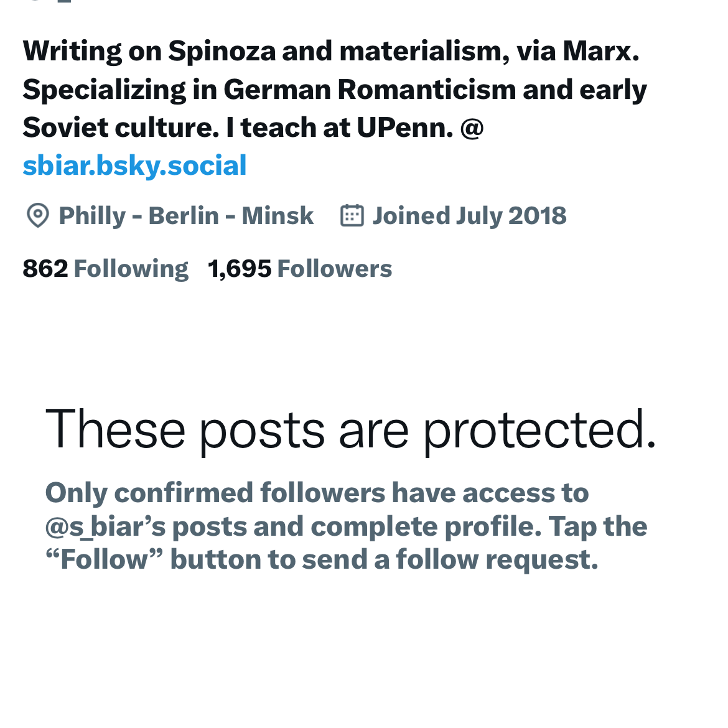
Task: Tap the word "Followers" label
Action: [335, 269]
